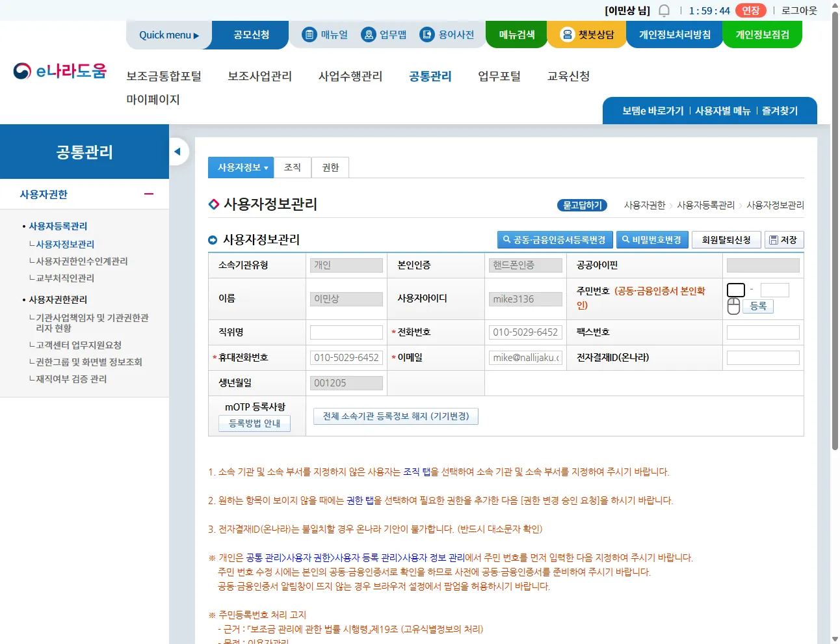
Task: Click the 전화번호 input field
Action: pos(525,332)
